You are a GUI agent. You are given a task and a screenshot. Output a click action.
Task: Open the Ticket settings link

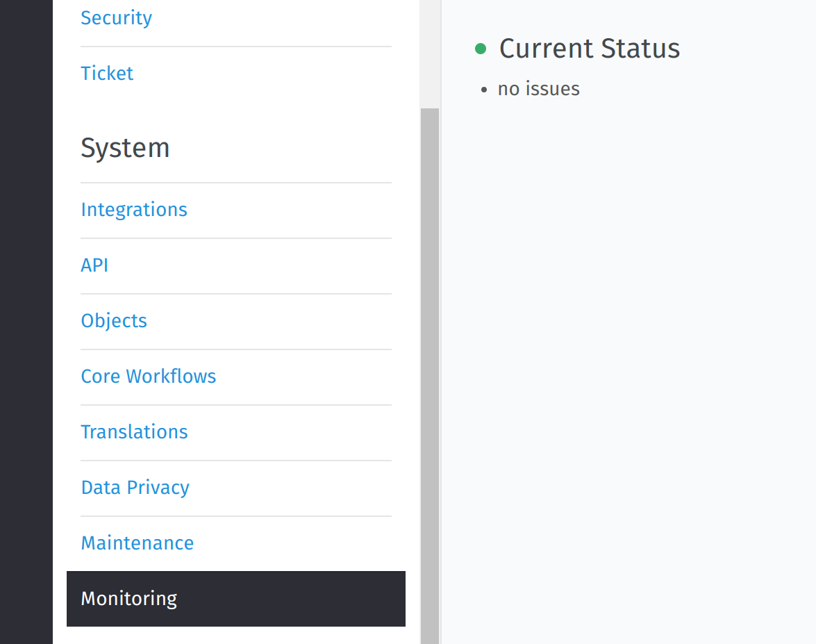pyautogui.click(x=107, y=74)
